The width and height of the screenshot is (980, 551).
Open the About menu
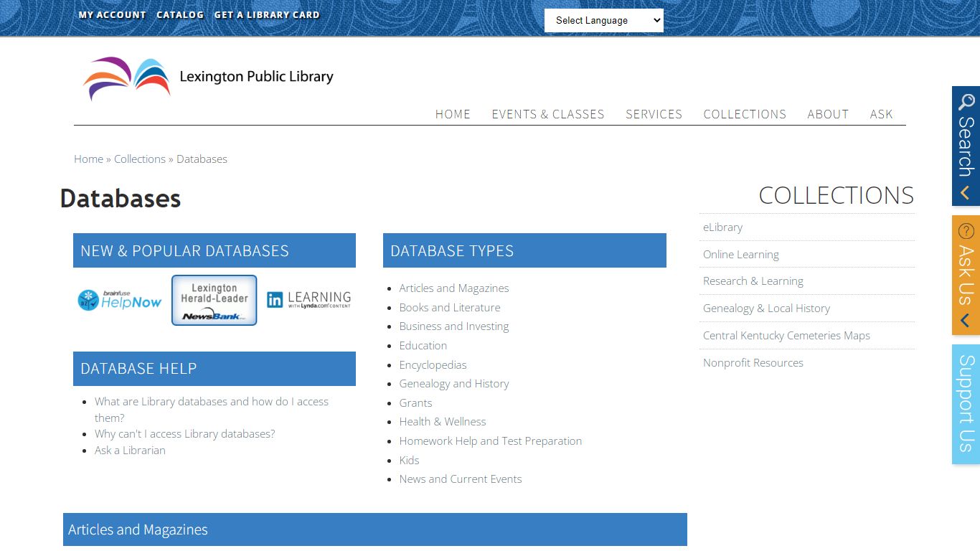click(828, 114)
